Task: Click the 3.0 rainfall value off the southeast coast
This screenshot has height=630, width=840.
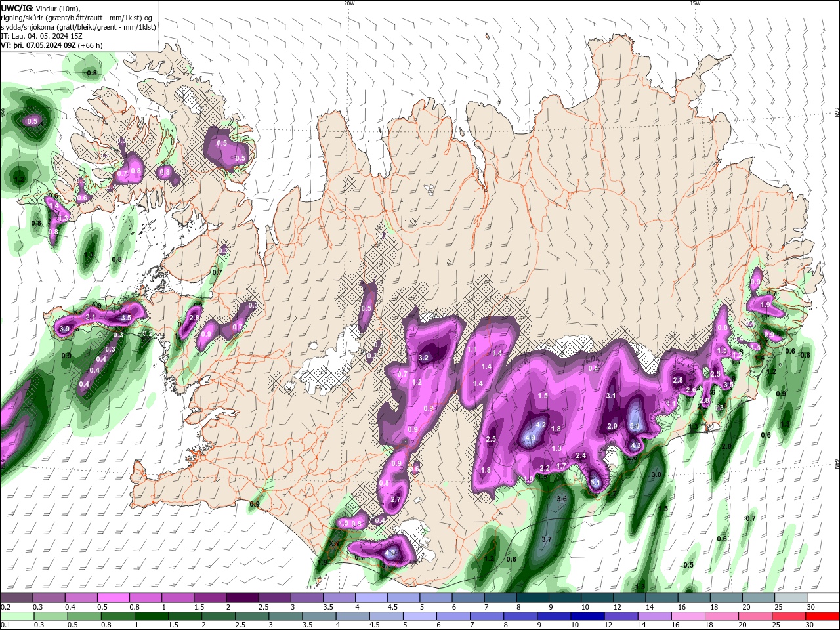Action: pyautogui.click(x=656, y=474)
